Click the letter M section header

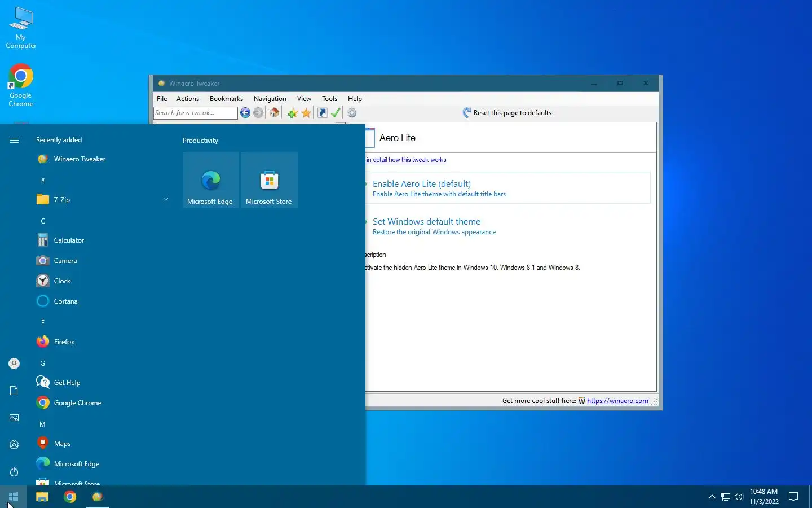click(x=42, y=424)
